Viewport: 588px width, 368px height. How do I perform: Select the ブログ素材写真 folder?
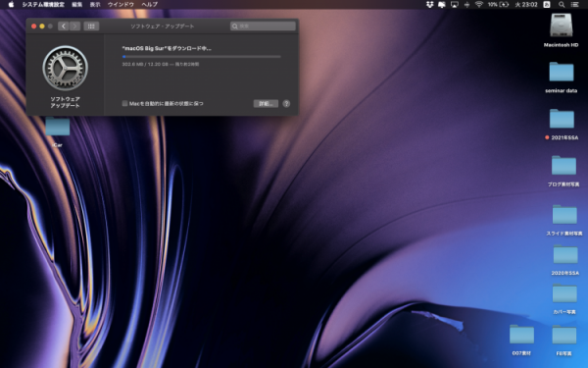coord(563,165)
